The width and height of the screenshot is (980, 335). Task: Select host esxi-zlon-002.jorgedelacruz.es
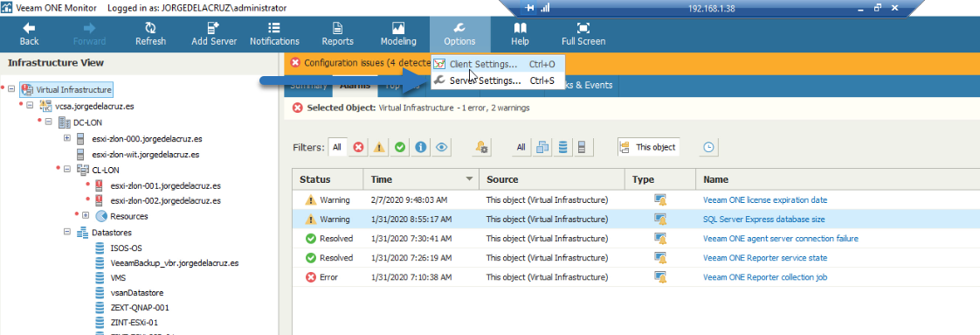pos(165,201)
